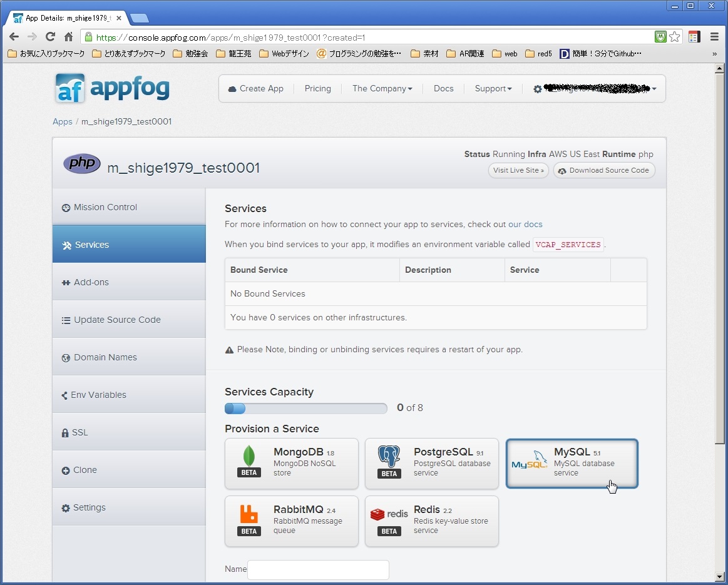This screenshot has height=585, width=728.
Task: Click the PHP runtime logo
Action: click(82, 164)
